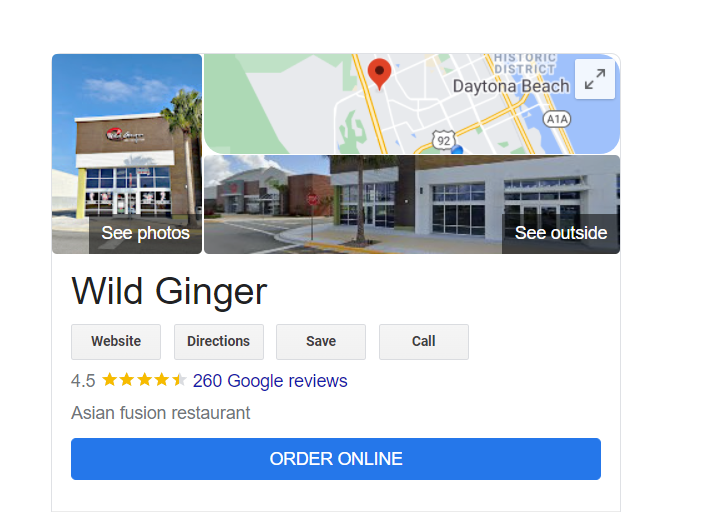Click Asian fusion restaurant category text
The height and width of the screenshot is (512, 709).
[x=161, y=412]
